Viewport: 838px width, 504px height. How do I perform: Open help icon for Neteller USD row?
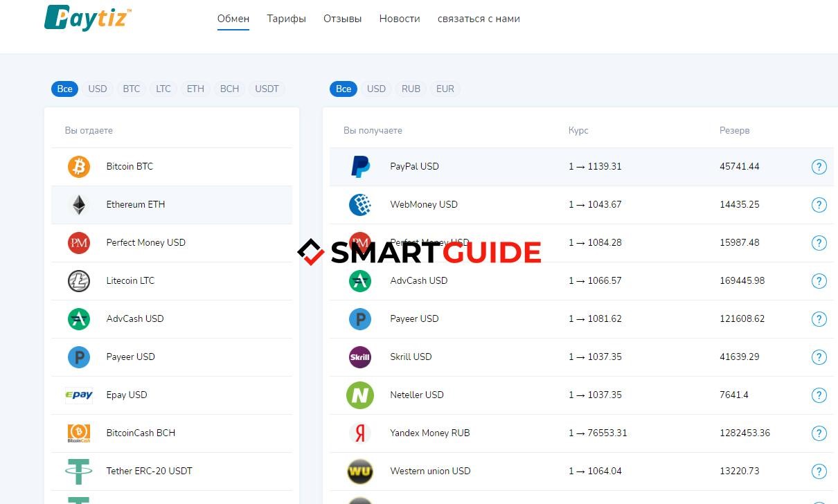tap(819, 395)
